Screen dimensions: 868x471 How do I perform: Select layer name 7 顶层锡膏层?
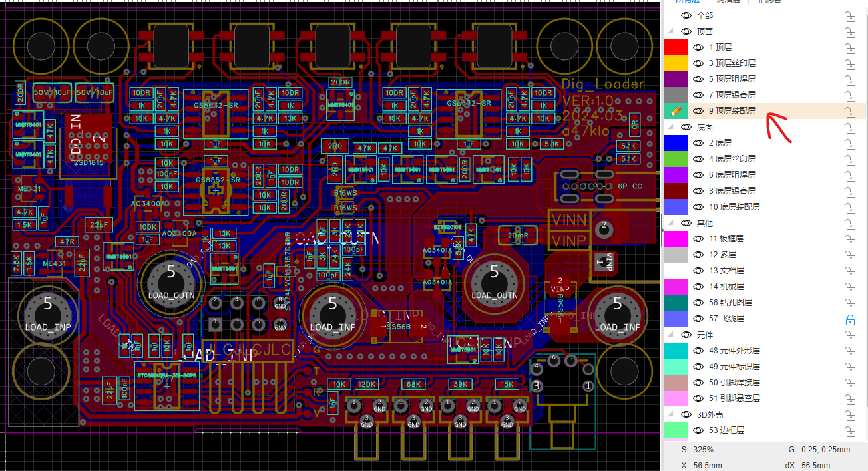pyautogui.click(x=732, y=95)
